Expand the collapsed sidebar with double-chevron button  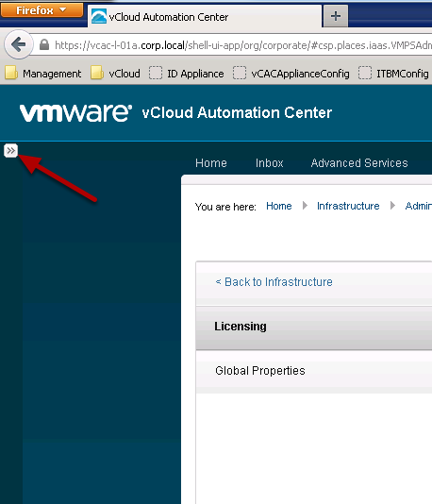click(10, 150)
